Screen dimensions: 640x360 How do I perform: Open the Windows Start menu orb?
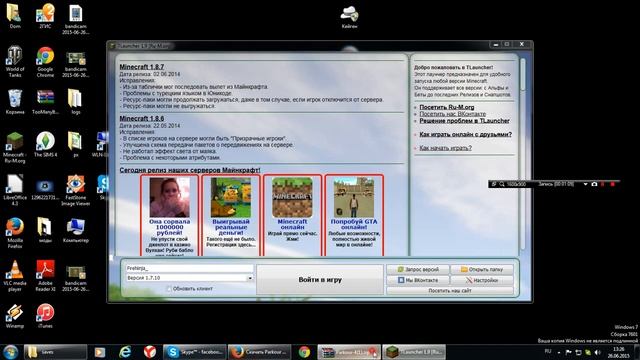point(10,352)
